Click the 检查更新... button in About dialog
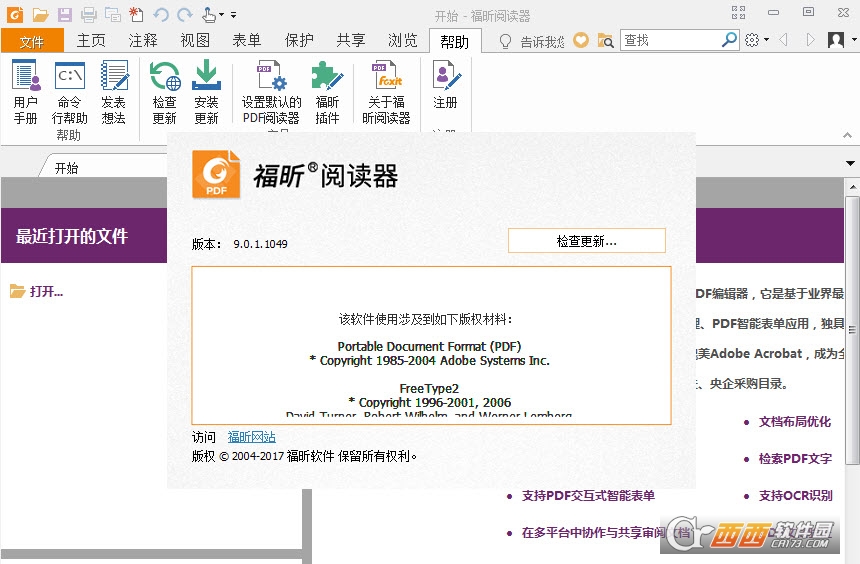The height and width of the screenshot is (564, 860). tap(587, 241)
